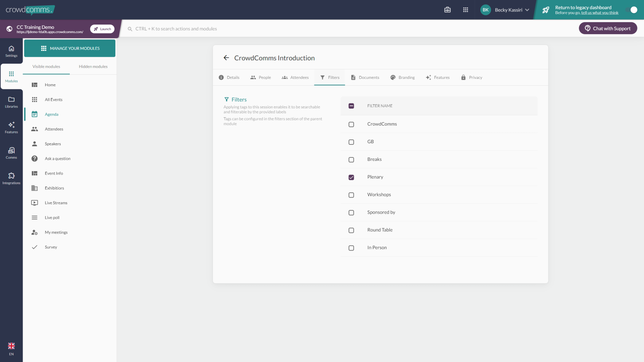Open the apps grid icon in header
644x362 pixels.
pyautogui.click(x=465, y=10)
